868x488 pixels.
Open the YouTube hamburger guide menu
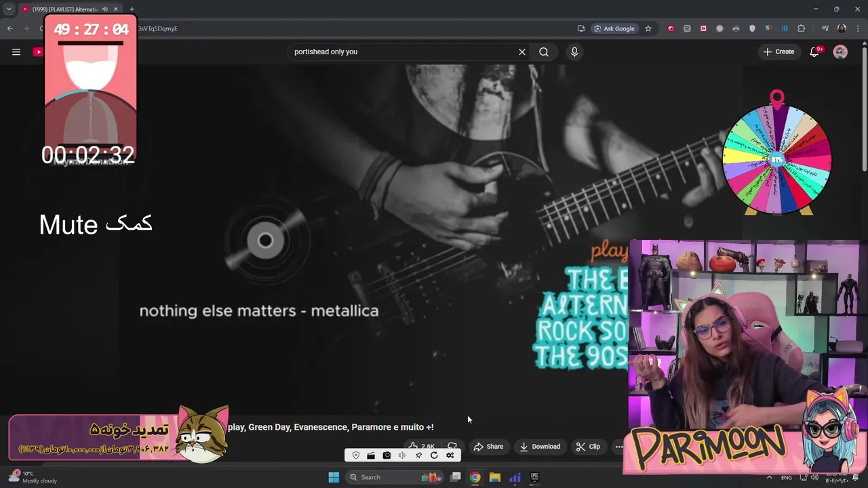click(16, 52)
